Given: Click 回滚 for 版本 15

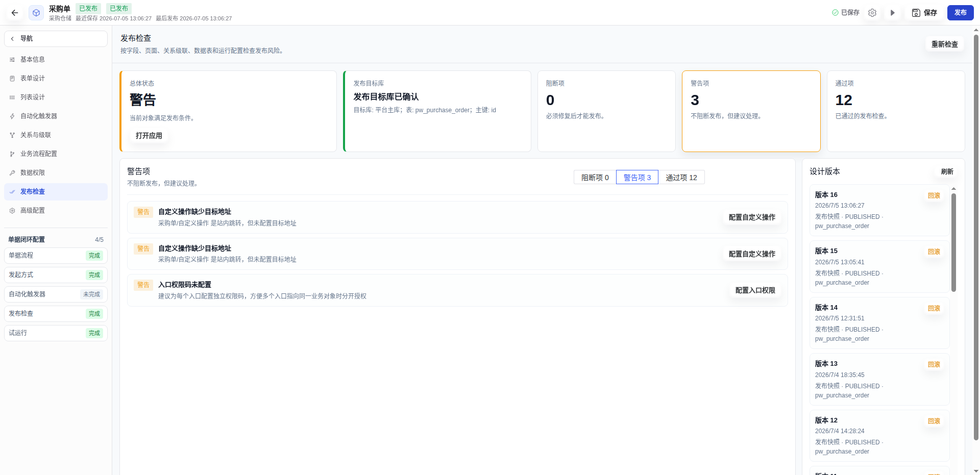Looking at the screenshot, I should point(934,252).
